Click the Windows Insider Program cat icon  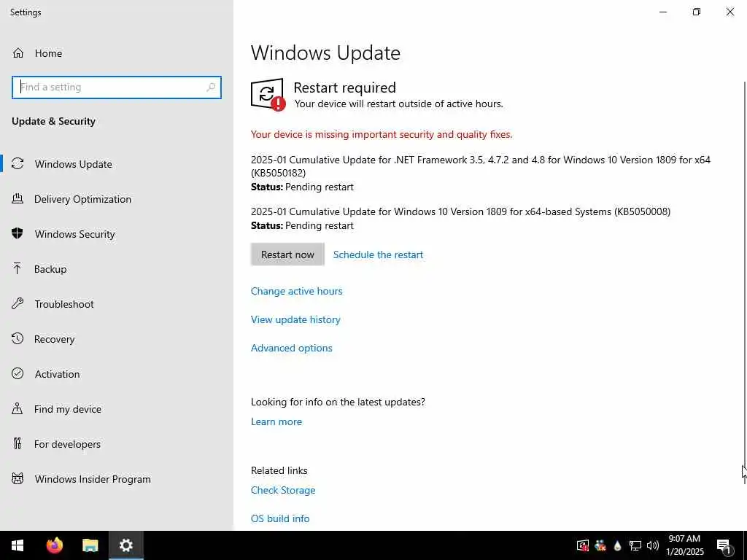point(18,478)
